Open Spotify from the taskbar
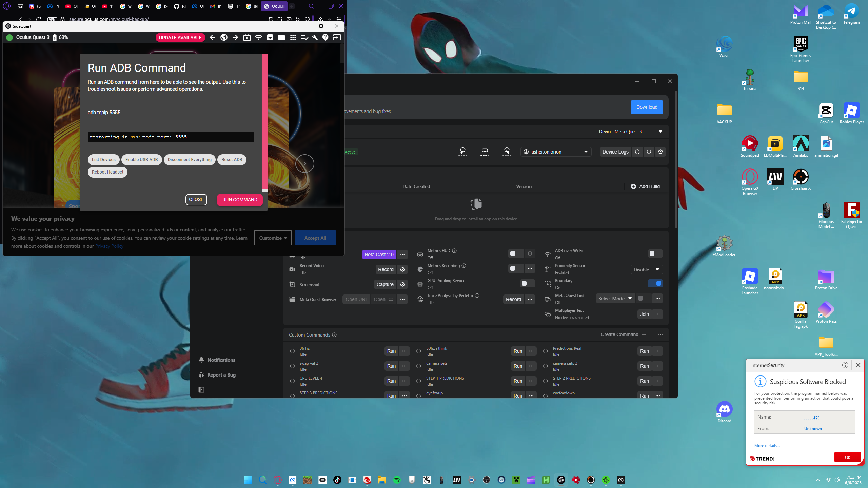Image resolution: width=868 pixels, height=488 pixels. tap(397, 480)
